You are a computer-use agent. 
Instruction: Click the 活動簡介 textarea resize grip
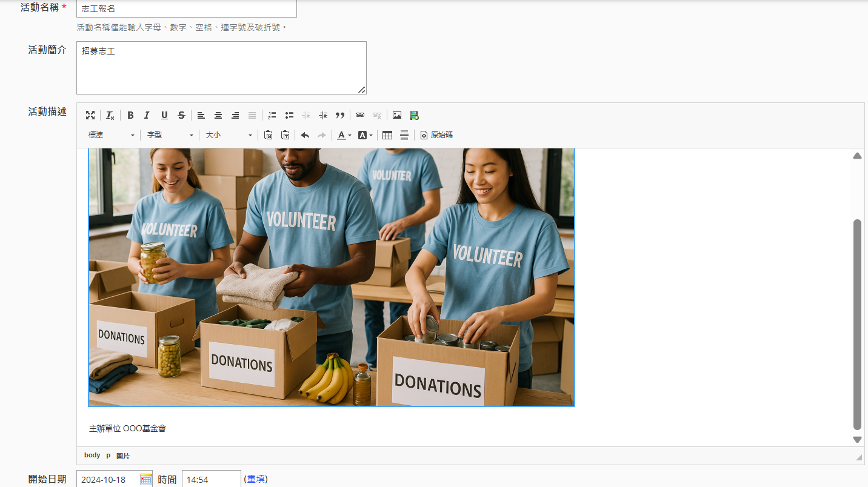362,90
